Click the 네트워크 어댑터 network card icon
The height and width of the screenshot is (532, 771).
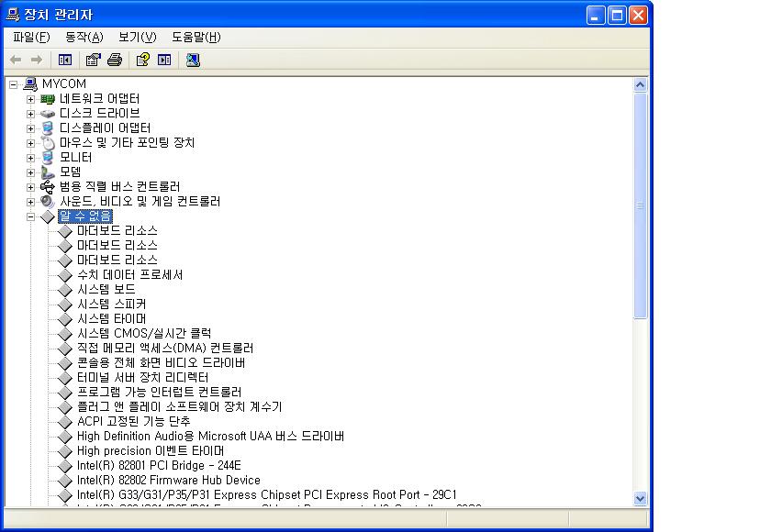pyautogui.click(x=48, y=99)
